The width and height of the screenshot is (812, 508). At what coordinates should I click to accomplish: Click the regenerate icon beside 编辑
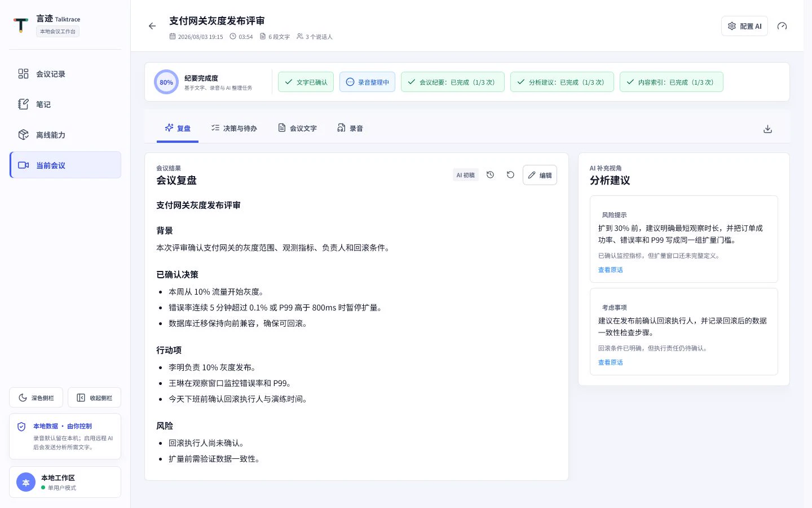tap(510, 175)
